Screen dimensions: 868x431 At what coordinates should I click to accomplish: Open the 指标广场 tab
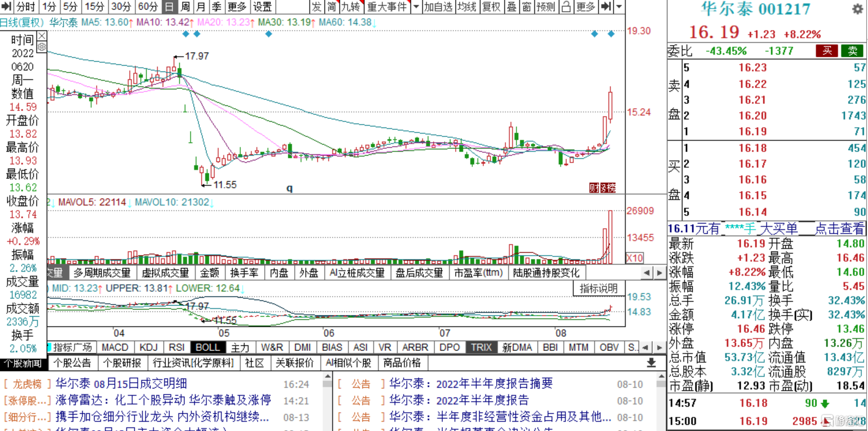click(x=72, y=347)
